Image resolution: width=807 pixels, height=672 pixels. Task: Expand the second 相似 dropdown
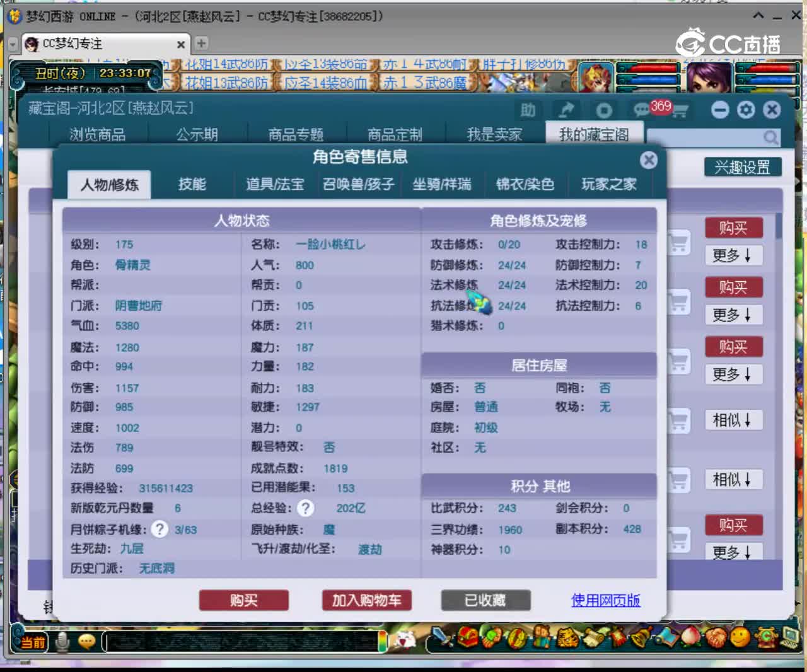tap(733, 479)
